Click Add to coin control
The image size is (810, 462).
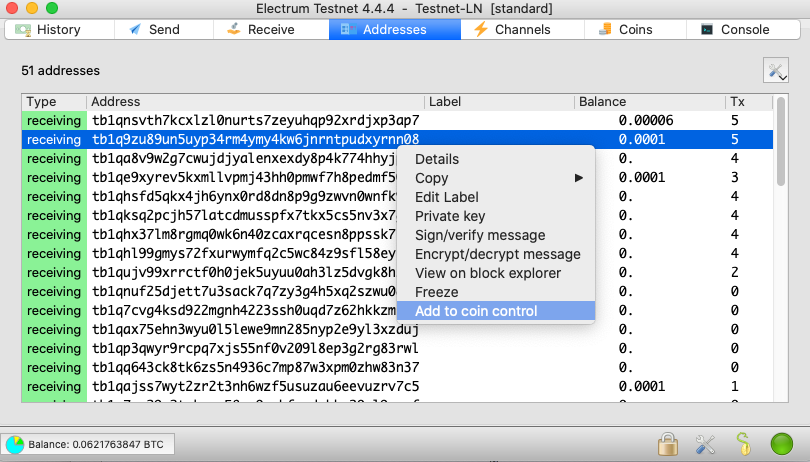[x=496, y=311]
